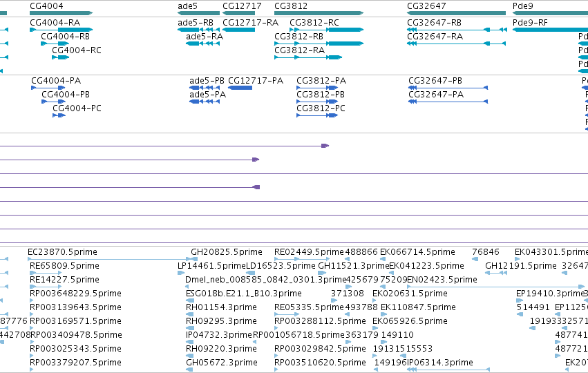Select protein CG3812-PC
This screenshot has width=588, height=373.
[x=317, y=115]
